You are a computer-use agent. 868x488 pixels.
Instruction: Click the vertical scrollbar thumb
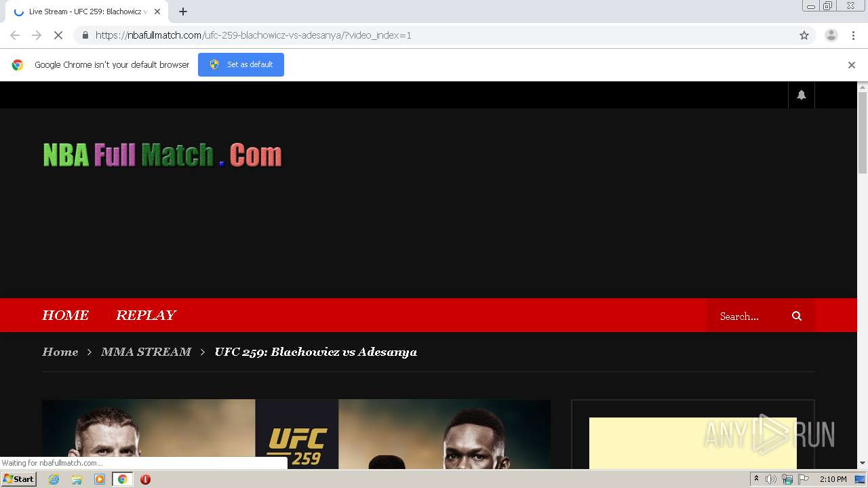coord(863,132)
